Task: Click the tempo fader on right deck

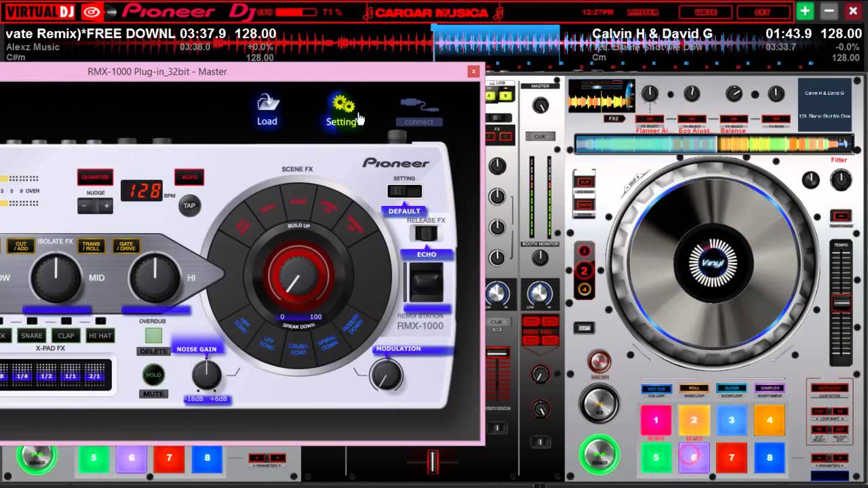Action: pos(841,303)
